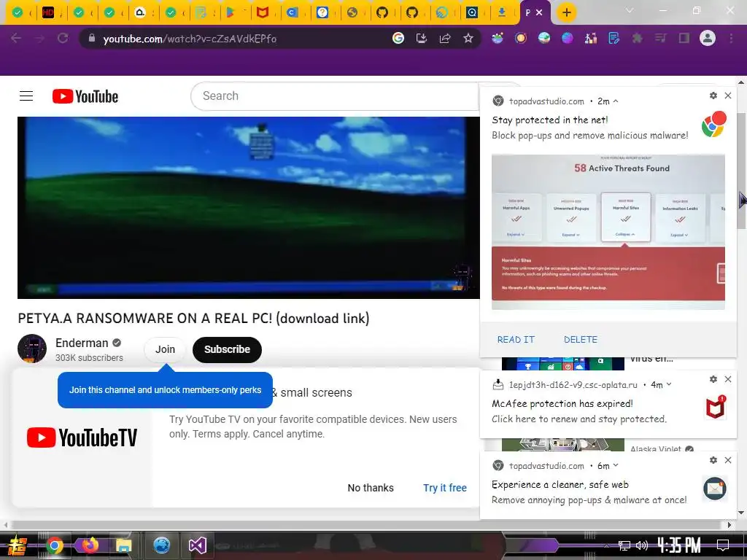Close the McAfee protection expired notification

[x=728, y=379]
